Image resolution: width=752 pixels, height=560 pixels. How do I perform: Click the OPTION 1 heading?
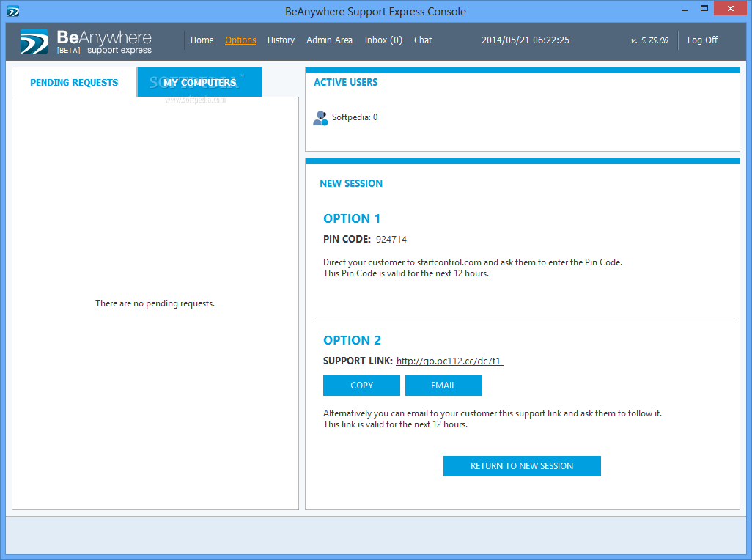tap(352, 218)
